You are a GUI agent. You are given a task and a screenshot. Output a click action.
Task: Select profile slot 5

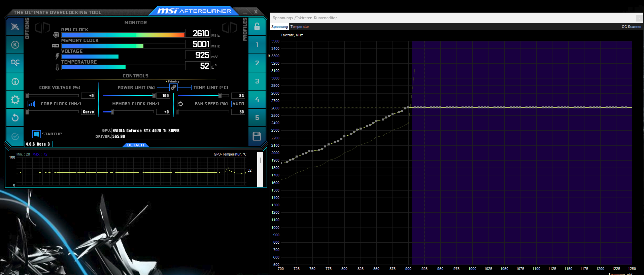coord(257,118)
